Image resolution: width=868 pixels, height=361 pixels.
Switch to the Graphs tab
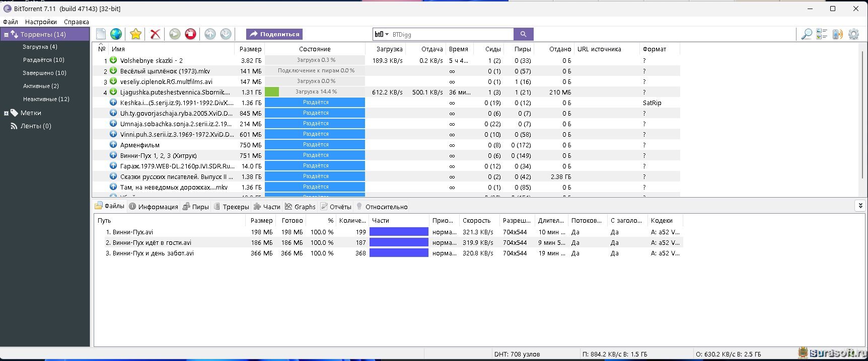301,207
